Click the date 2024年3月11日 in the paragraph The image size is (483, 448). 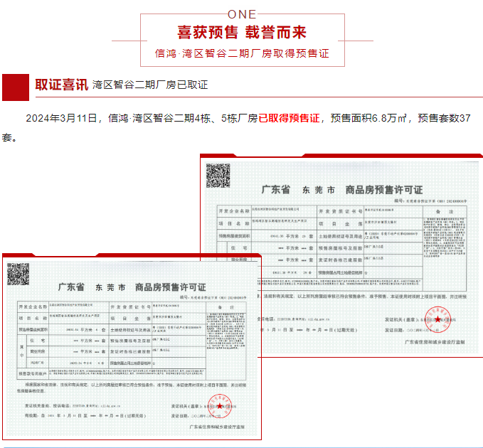point(60,117)
